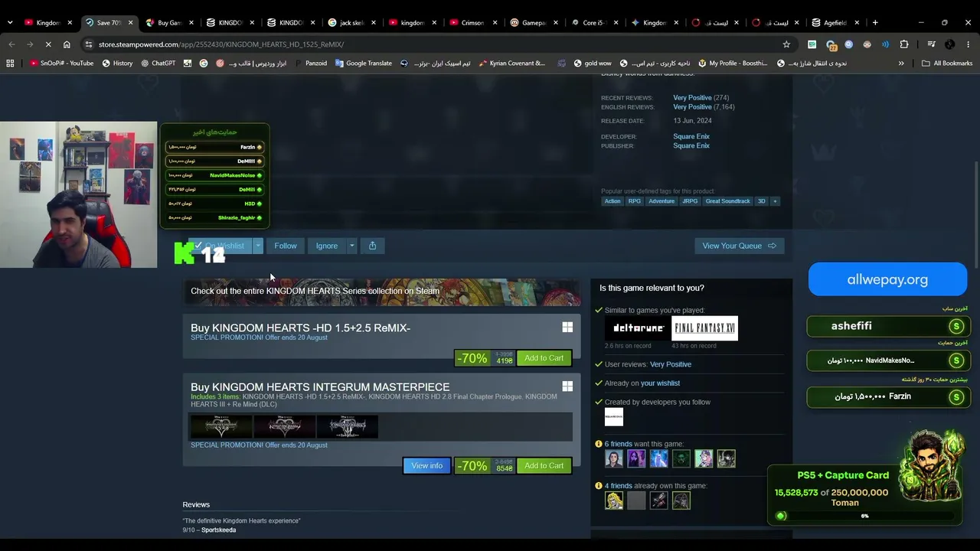The width and height of the screenshot is (980, 551).
Task: Open the Final Fantasy XVI game thumbnail
Action: tap(704, 328)
